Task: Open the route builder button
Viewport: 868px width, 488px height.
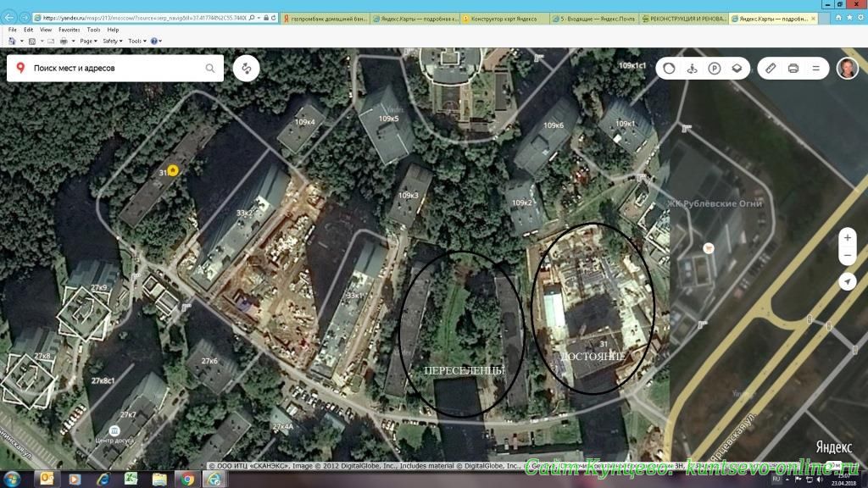Action: 247,68
